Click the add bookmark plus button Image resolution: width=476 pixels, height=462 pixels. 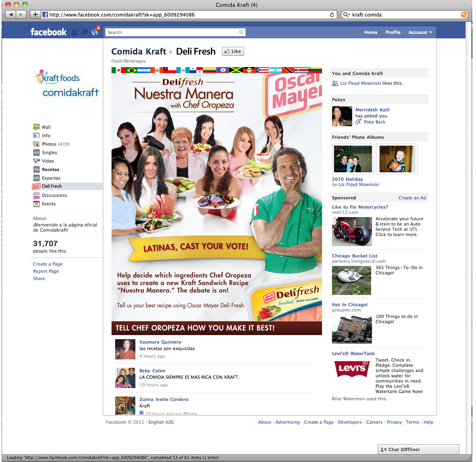click(x=35, y=15)
